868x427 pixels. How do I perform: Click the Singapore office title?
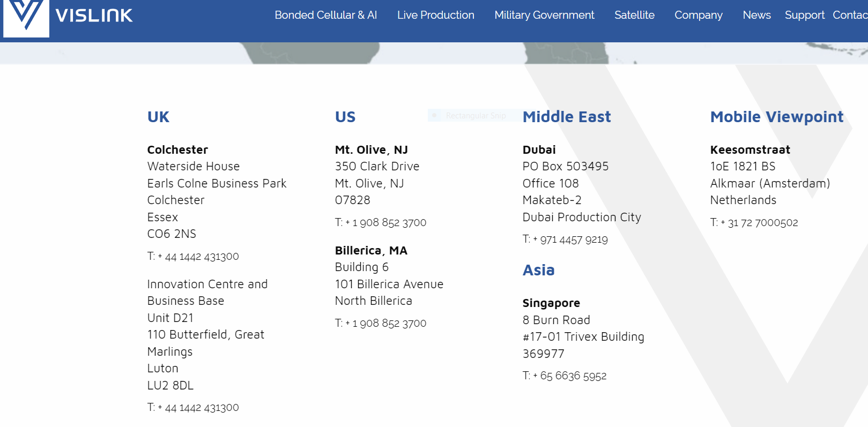tap(551, 303)
